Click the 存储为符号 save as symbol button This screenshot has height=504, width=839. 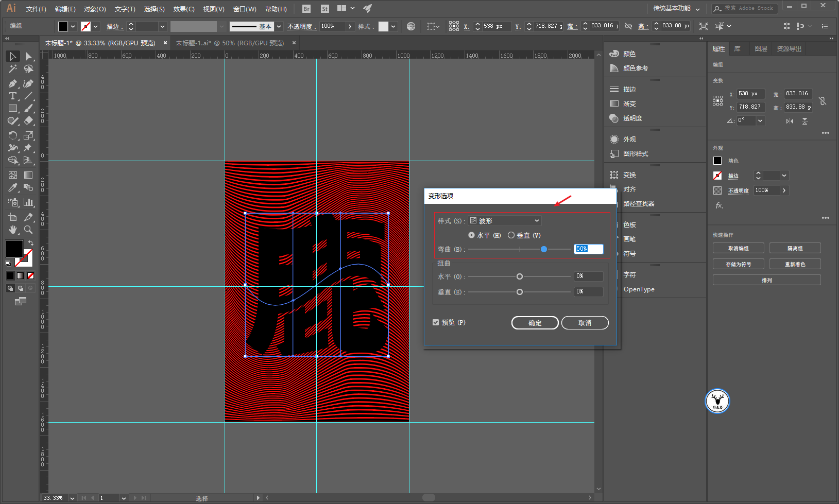coord(738,264)
